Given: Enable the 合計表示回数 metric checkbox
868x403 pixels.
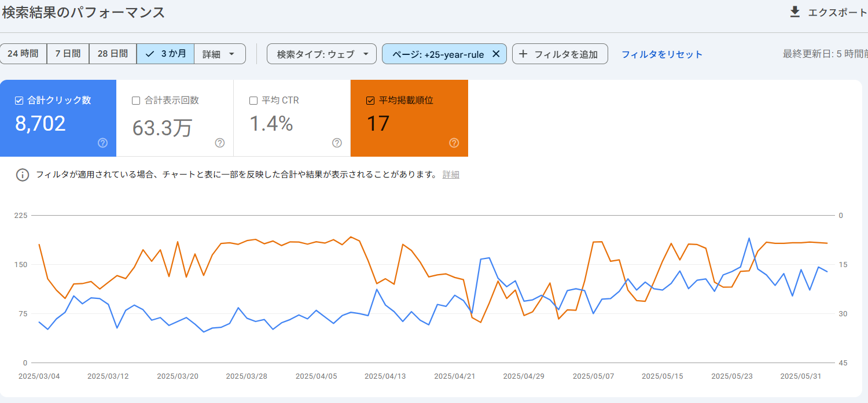Looking at the screenshot, I should 136,99.
